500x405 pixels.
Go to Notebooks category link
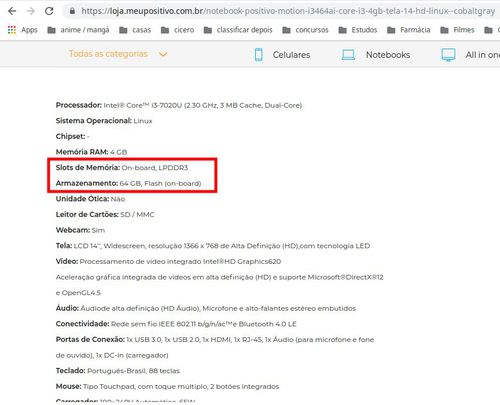click(388, 55)
